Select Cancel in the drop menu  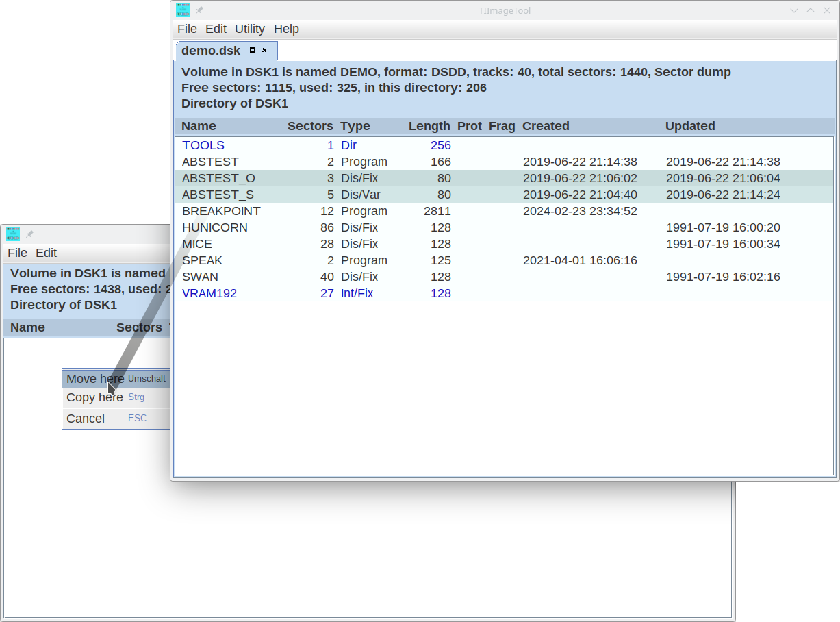click(x=86, y=419)
